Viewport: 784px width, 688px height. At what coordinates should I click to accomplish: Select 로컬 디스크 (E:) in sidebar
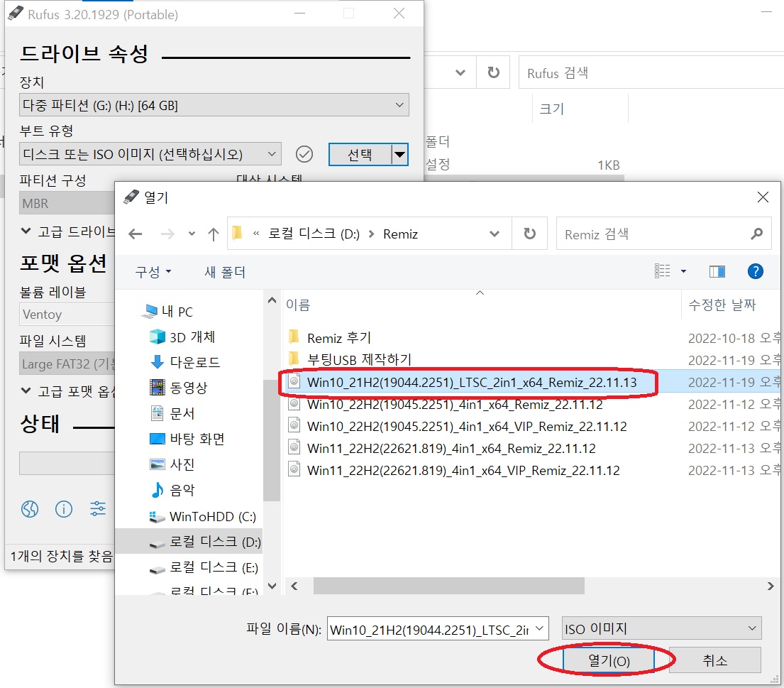[204, 567]
